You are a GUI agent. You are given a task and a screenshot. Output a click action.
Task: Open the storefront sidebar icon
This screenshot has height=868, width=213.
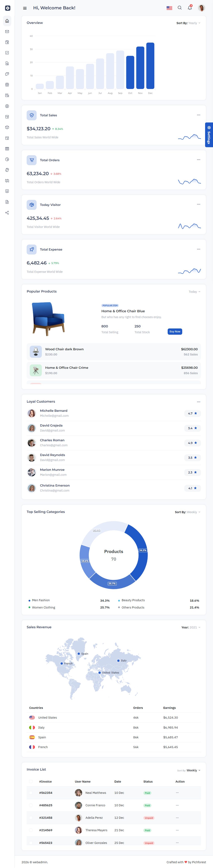tap(7, 85)
